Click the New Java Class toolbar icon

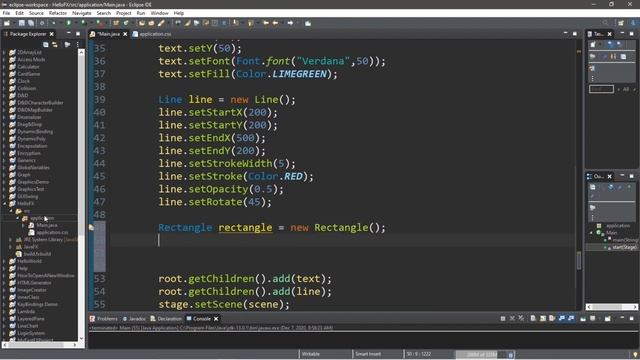[x=126, y=23]
